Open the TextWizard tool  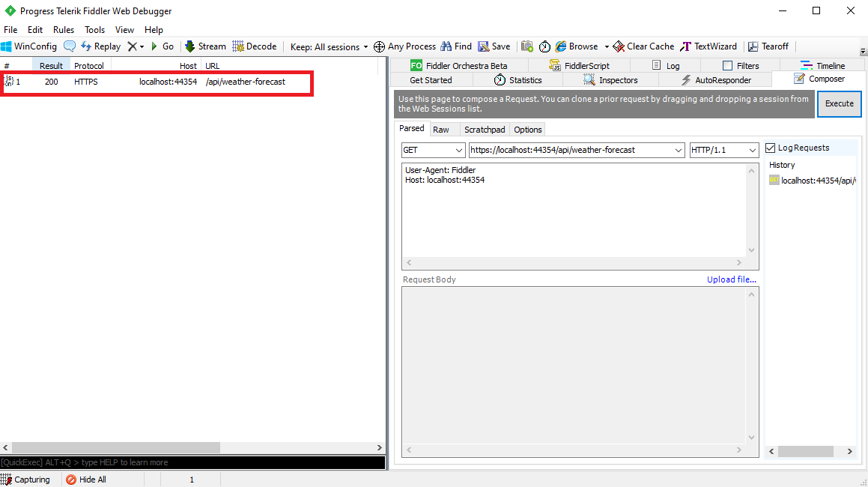[708, 46]
